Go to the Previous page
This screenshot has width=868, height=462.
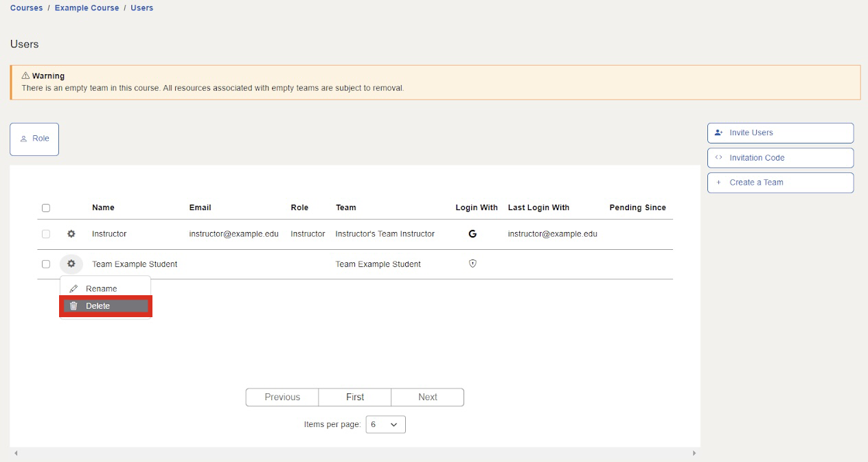point(282,397)
